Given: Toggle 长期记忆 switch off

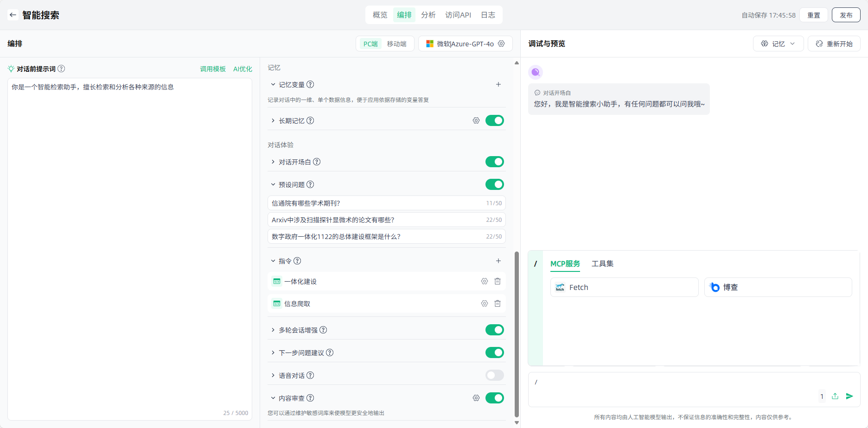Looking at the screenshot, I should point(495,120).
